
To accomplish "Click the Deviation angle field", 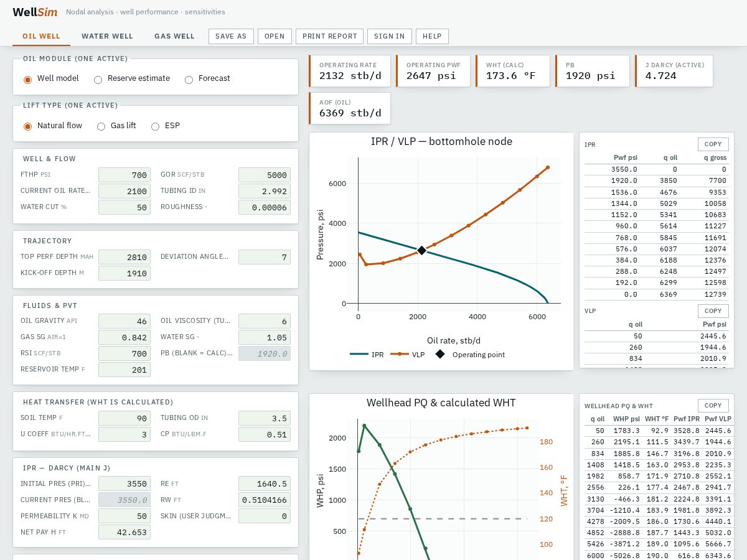I will click(x=265, y=257).
